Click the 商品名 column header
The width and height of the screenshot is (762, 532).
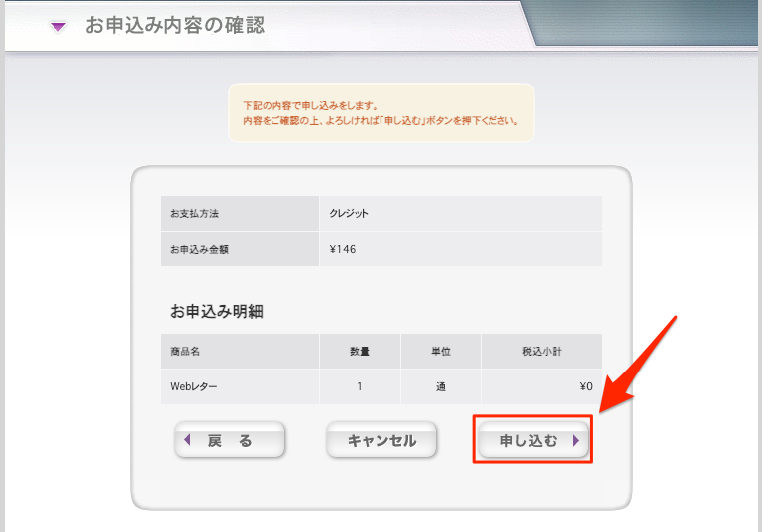(x=240, y=351)
